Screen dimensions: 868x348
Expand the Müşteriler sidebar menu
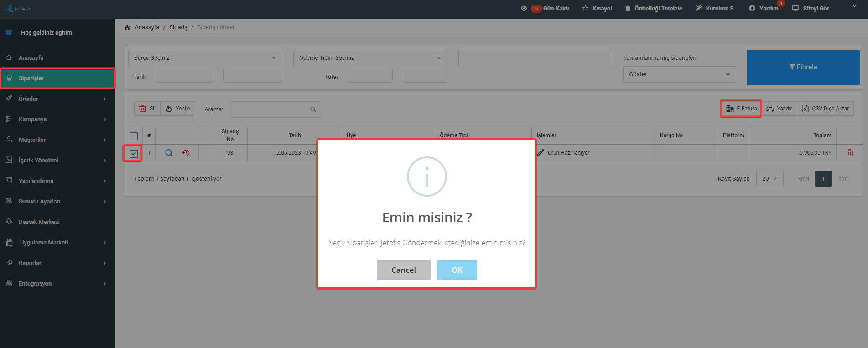click(x=57, y=140)
